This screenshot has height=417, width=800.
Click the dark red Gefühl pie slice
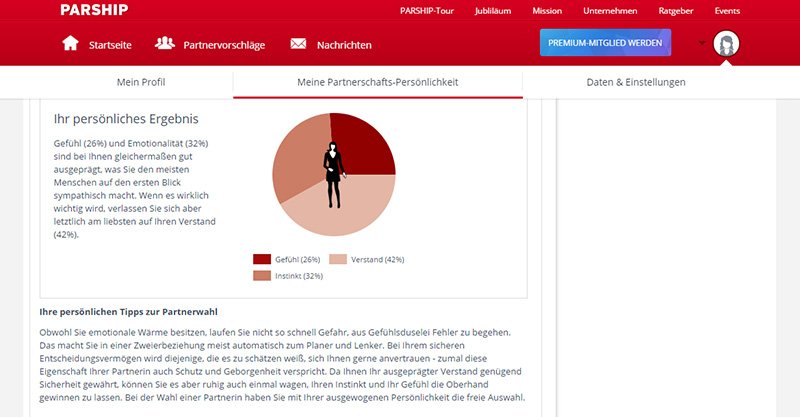tap(365, 145)
